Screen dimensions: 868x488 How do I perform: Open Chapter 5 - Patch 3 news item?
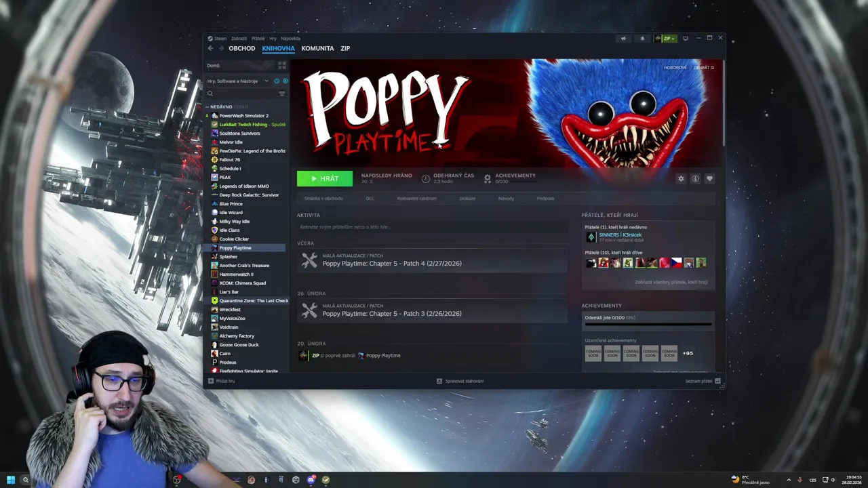pos(432,310)
